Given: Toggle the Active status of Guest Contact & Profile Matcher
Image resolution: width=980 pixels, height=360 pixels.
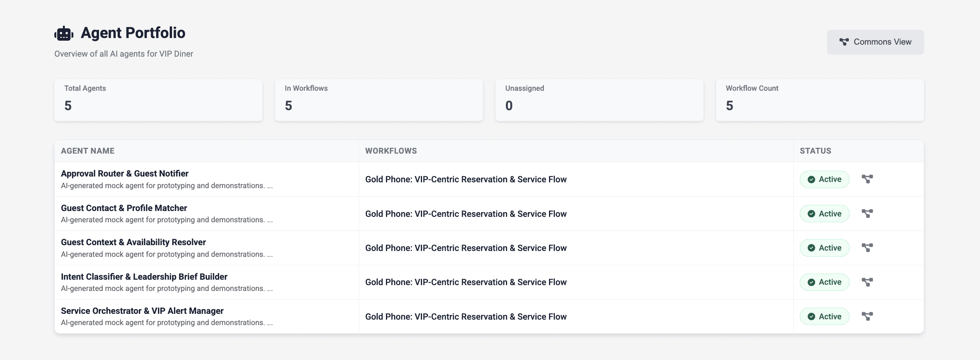Looking at the screenshot, I should (824, 213).
